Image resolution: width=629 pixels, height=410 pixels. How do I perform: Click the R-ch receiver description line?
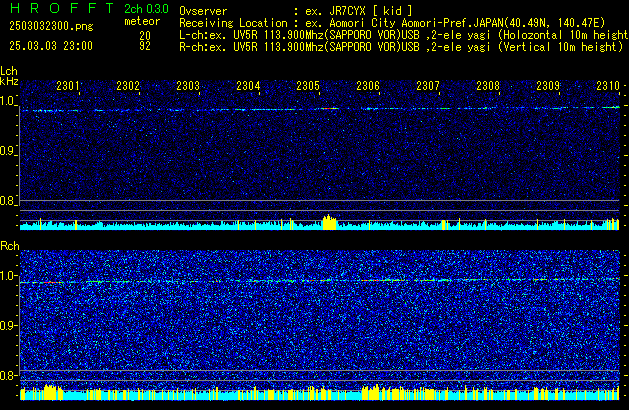coord(401,47)
